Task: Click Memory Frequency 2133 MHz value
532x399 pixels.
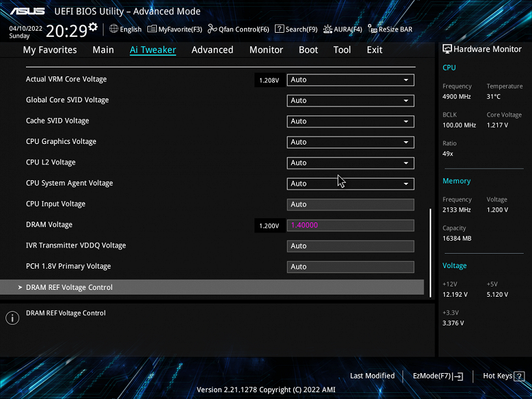Action: tap(456, 210)
